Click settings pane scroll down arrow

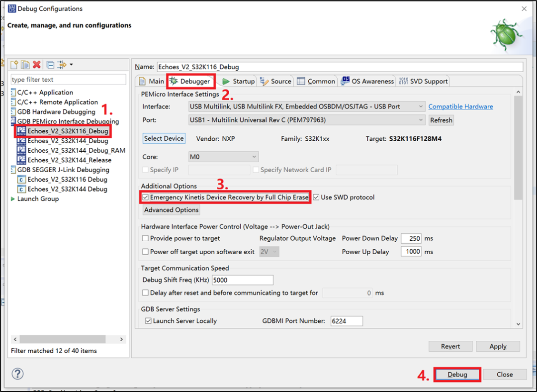coord(518,324)
